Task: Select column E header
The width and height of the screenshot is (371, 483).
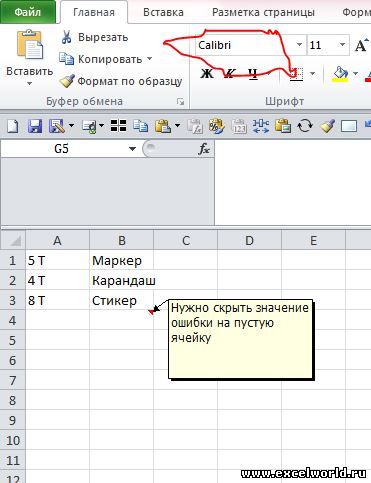Action: click(x=313, y=240)
